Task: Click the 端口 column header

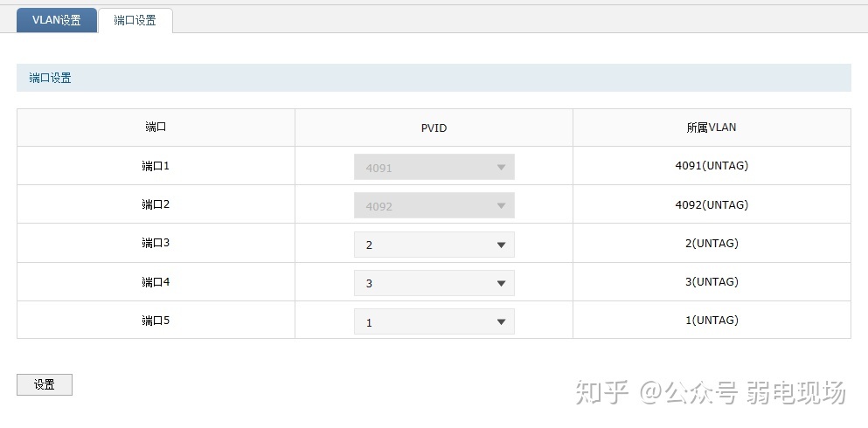Action: pos(156,128)
